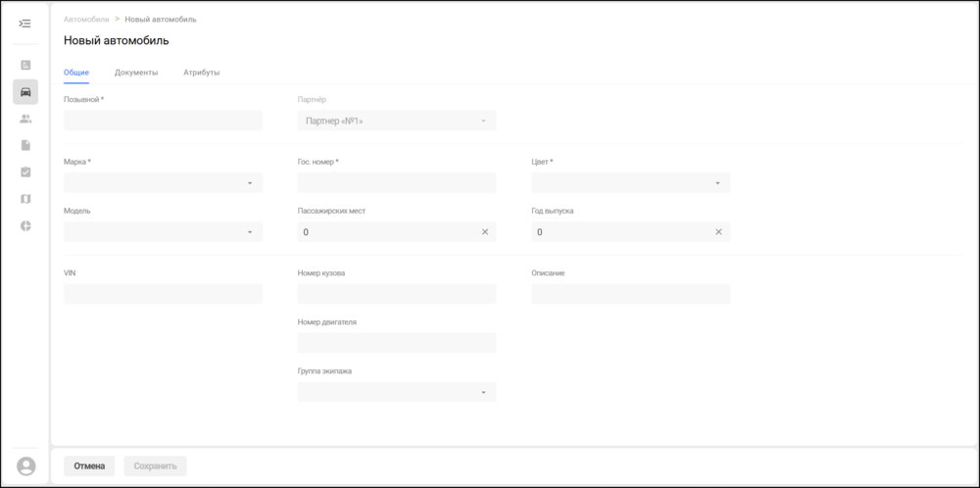Click into the Описание input field
The height and width of the screenshot is (488, 980).
(x=630, y=294)
